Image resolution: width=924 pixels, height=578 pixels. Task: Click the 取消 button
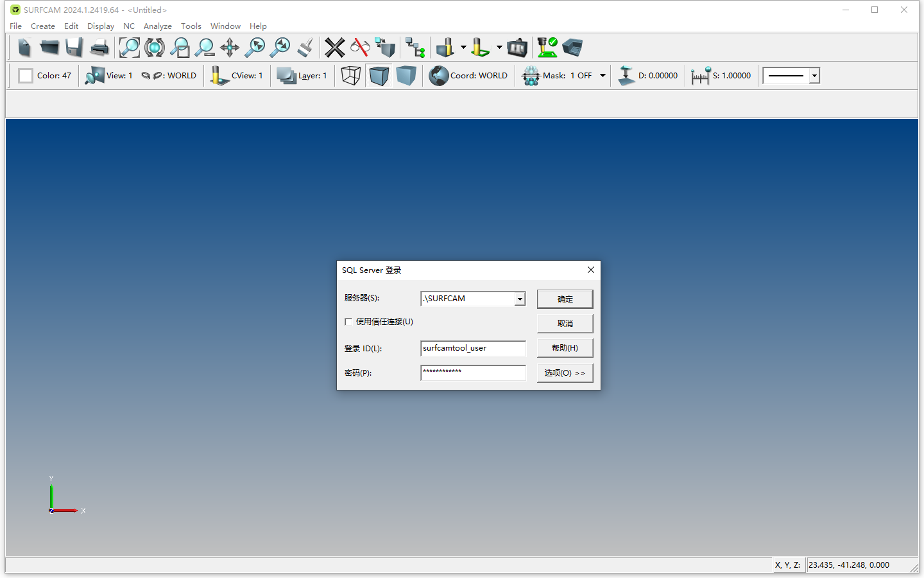pos(565,324)
